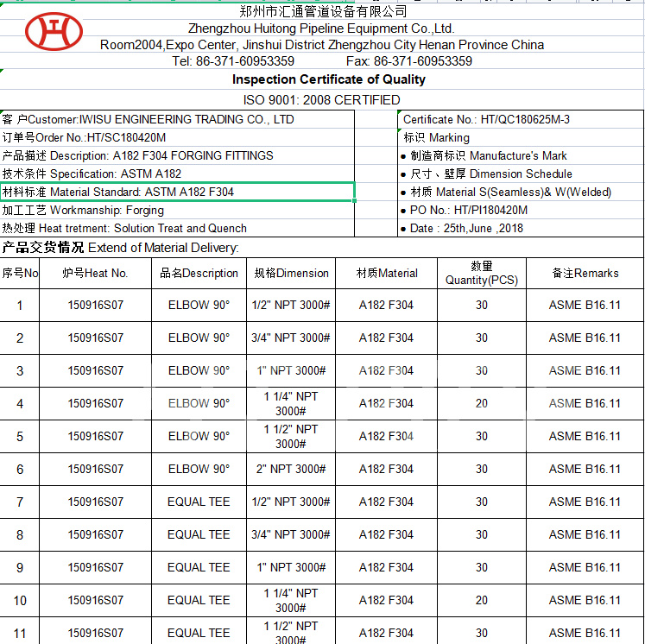
Task: Select the Marking label cell
Action: tap(521, 137)
